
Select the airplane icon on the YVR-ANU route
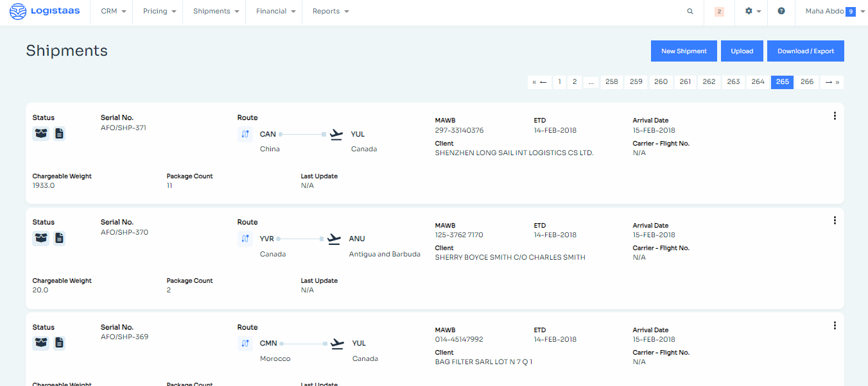pyautogui.click(x=334, y=238)
